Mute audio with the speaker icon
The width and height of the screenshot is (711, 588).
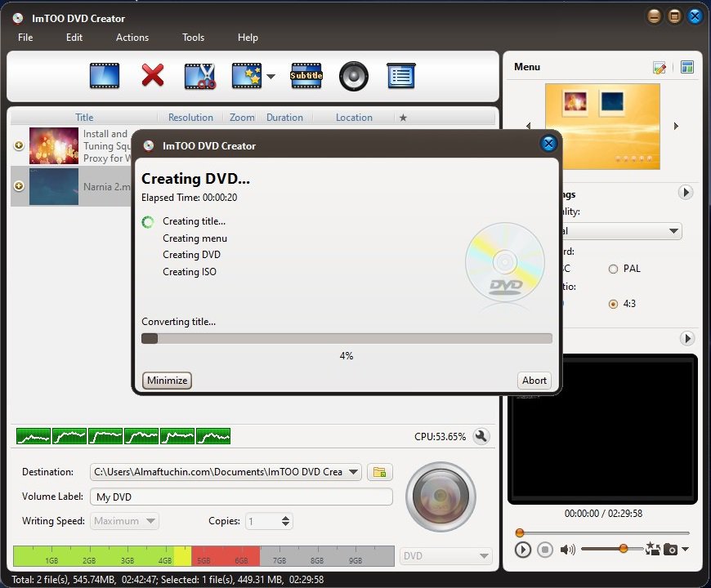569,550
